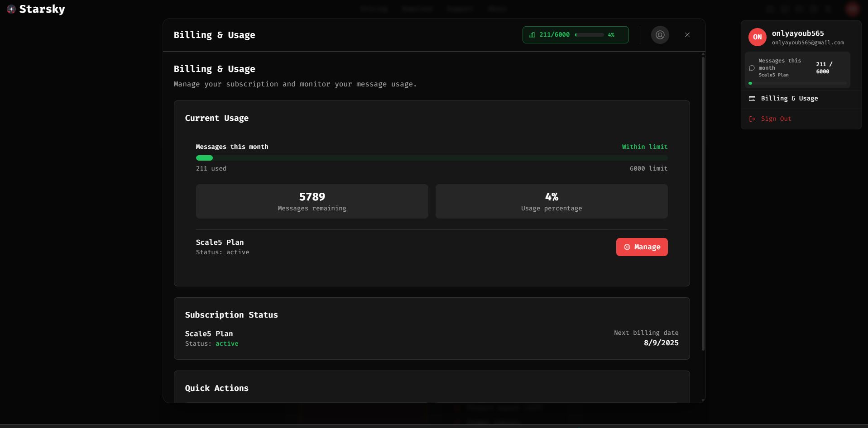Click the credit card icon beside Billing & Usage
868x428 pixels.
tap(752, 99)
